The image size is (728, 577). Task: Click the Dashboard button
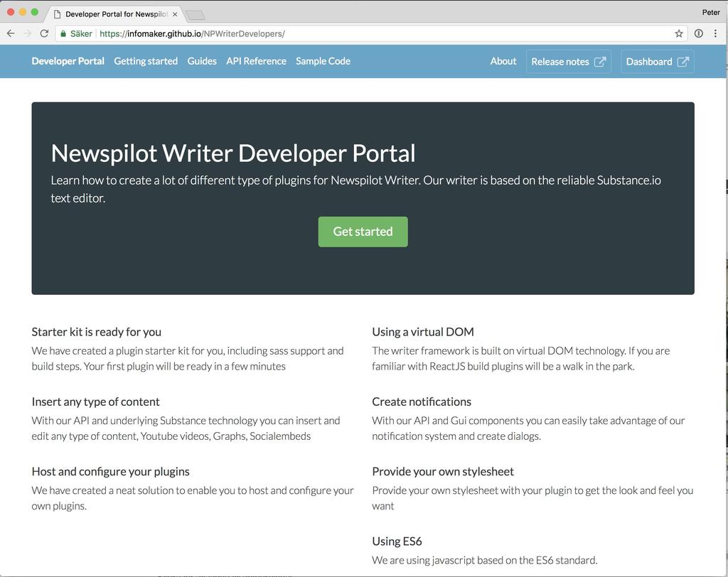click(658, 61)
